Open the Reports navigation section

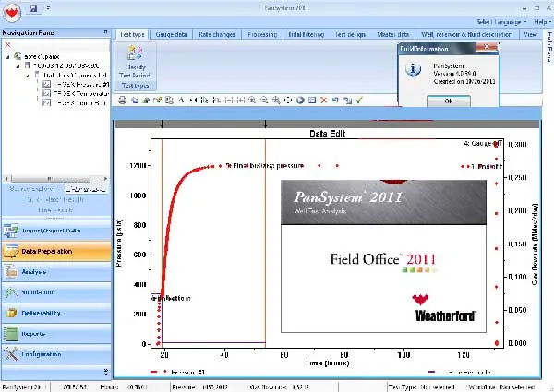click(x=56, y=334)
